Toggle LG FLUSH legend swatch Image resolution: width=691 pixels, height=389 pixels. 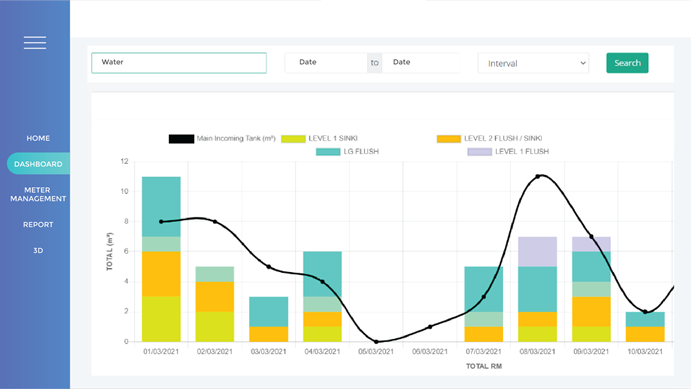328,152
